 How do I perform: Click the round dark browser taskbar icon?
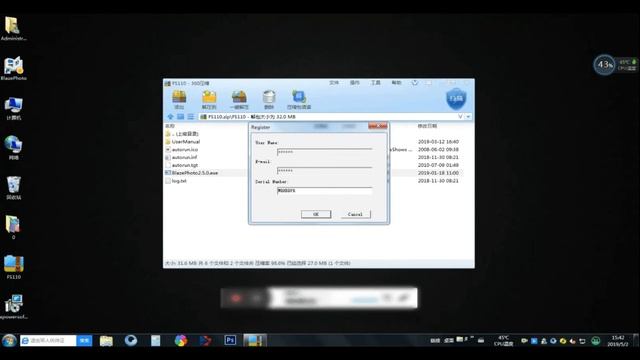coord(131,340)
